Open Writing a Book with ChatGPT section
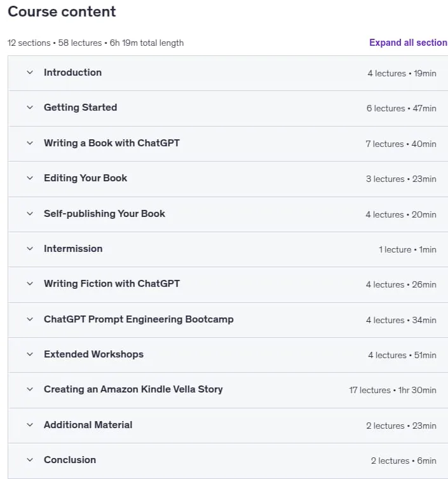 tap(112, 143)
